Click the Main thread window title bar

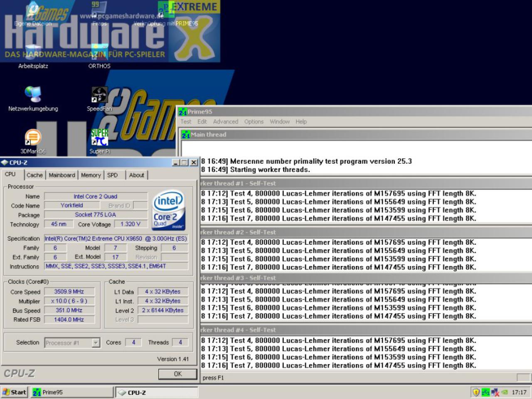click(357, 135)
